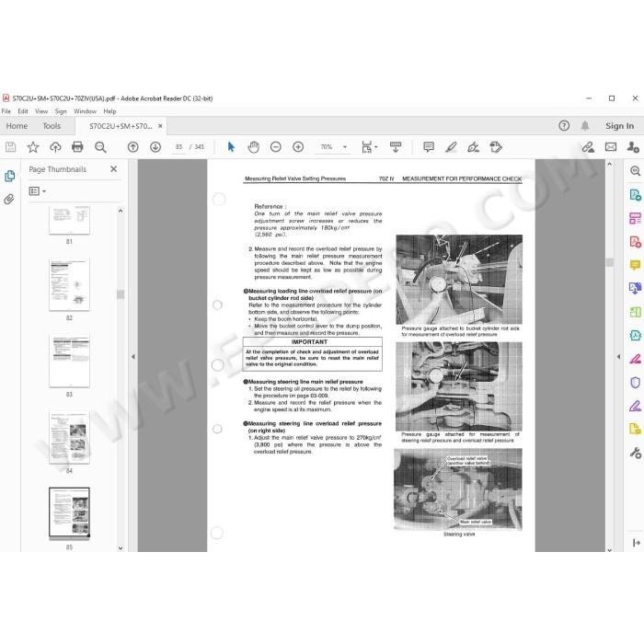Click the upload to cloud icon
Image resolution: width=644 pixels, height=644 pixels.
click(x=55, y=147)
